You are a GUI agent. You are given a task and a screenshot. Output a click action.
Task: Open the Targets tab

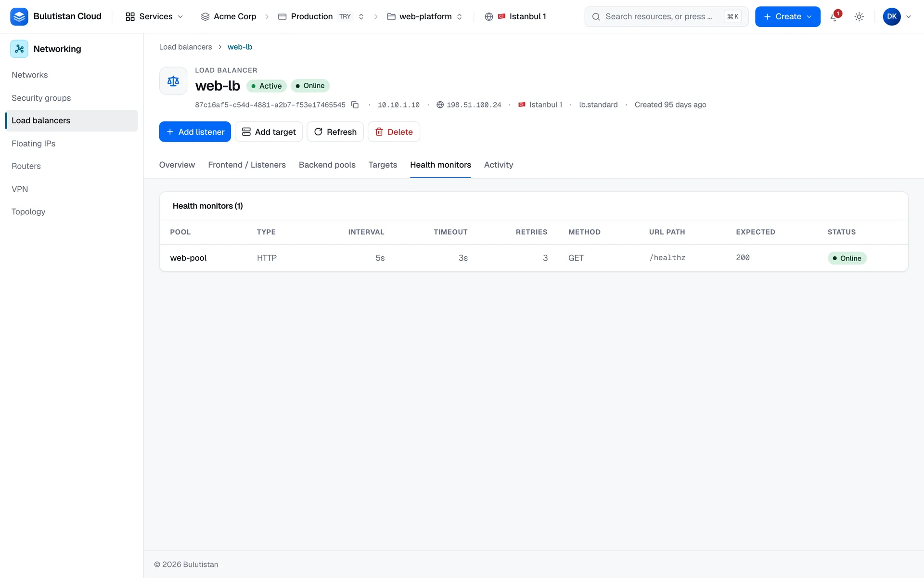point(383,165)
